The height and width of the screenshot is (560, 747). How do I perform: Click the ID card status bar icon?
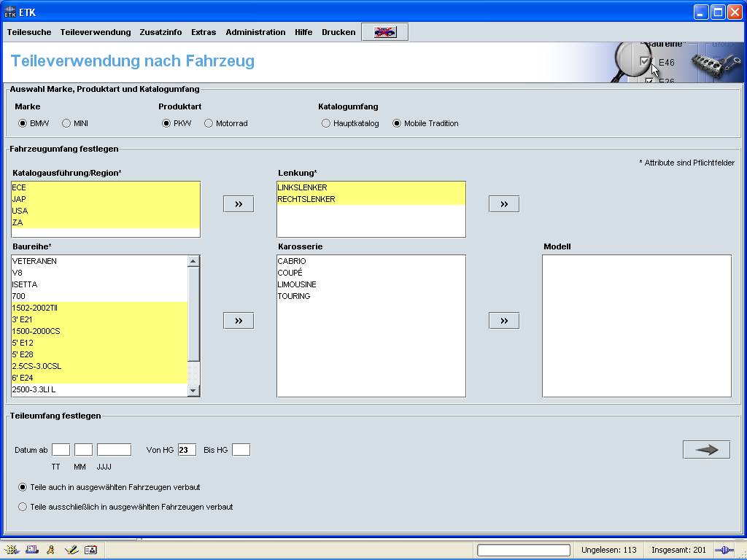point(90,550)
